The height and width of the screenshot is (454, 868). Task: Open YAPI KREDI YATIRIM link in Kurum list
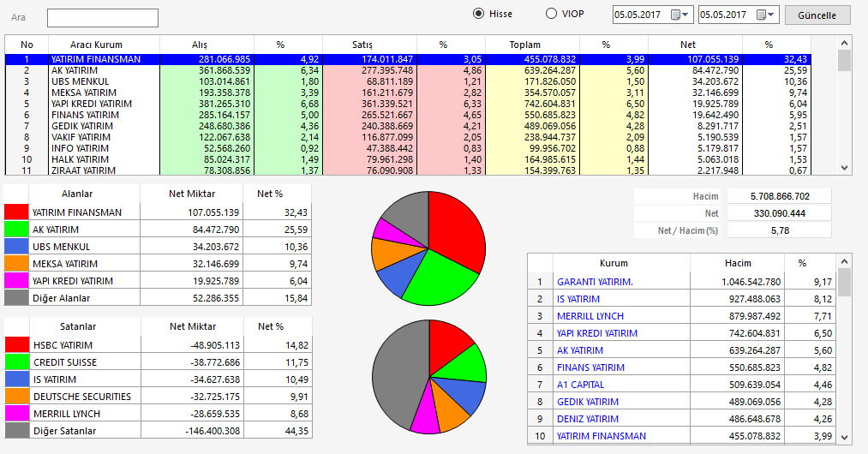(x=597, y=333)
